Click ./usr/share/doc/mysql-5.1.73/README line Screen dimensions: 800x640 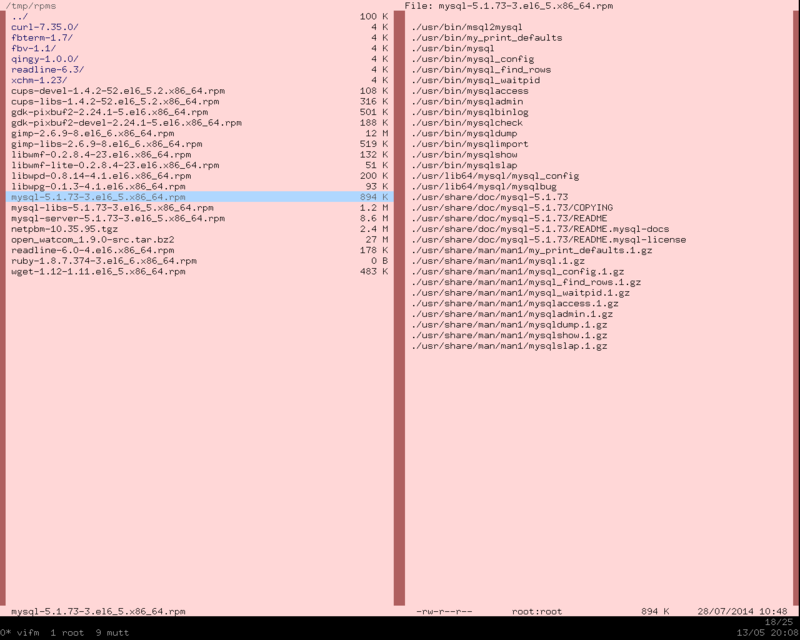click(x=509, y=218)
